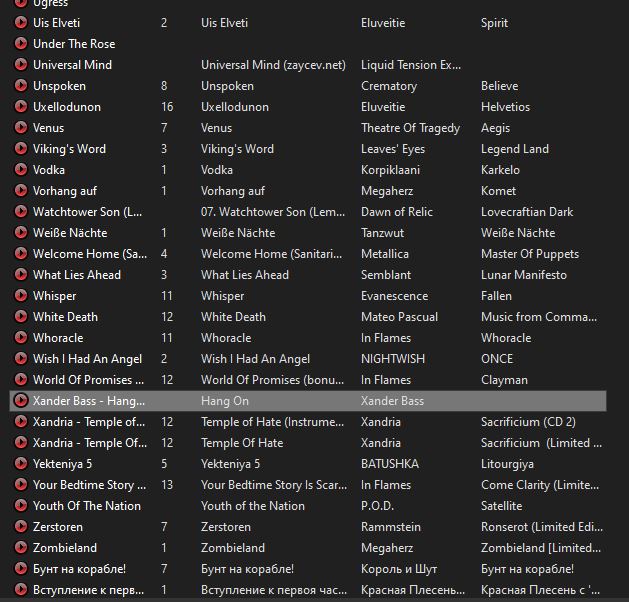Image resolution: width=629 pixels, height=602 pixels.
Task: Click the Theatre Of Tragedy artist cell
Action: (x=410, y=128)
